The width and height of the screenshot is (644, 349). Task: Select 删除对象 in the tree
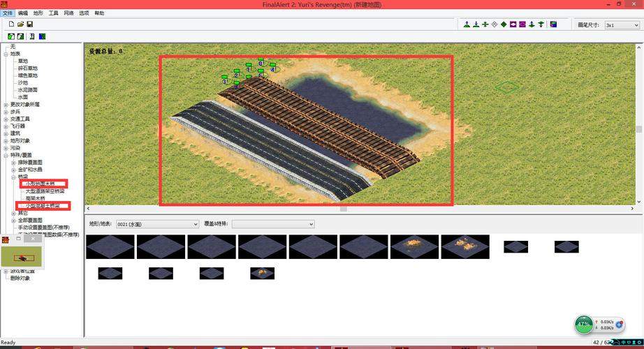point(20,279)
